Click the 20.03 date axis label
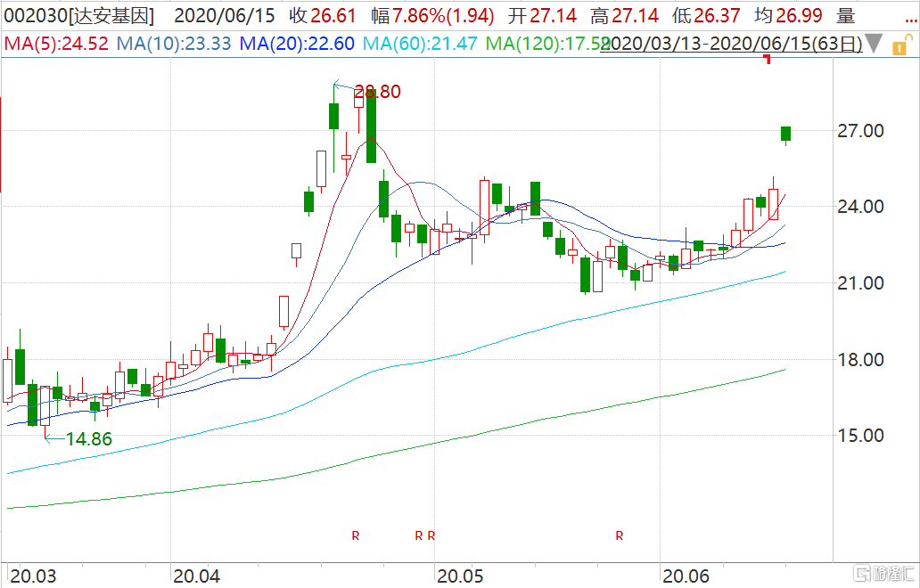 click(34, 576)
